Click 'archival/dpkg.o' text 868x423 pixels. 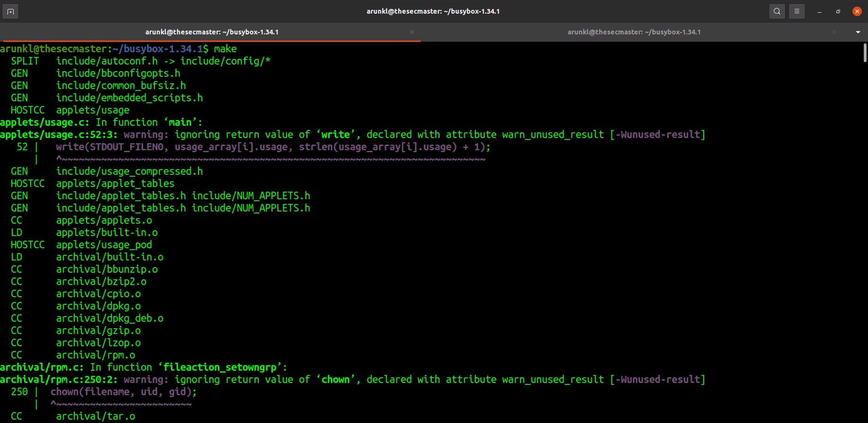tap(98, 306)
